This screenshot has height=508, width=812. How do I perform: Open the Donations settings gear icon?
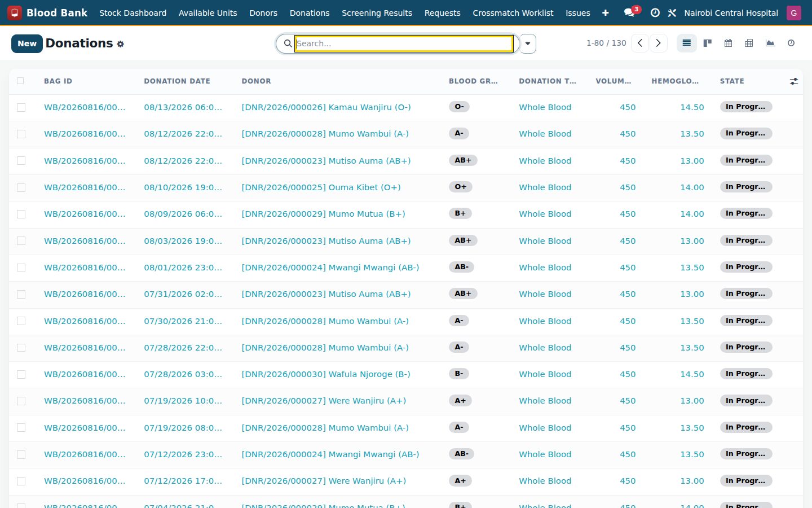point(120,44)
